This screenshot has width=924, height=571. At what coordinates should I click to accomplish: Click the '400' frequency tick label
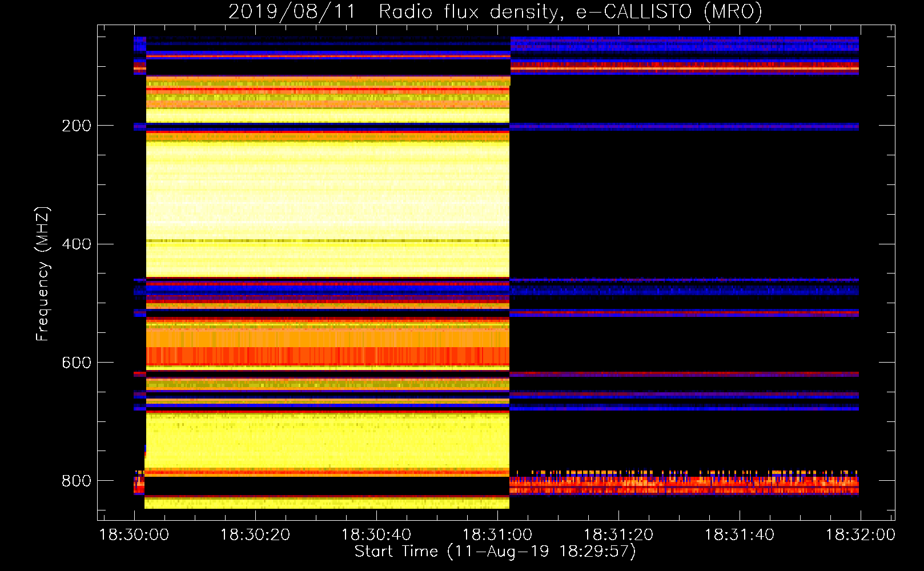(x=77, y=244)
